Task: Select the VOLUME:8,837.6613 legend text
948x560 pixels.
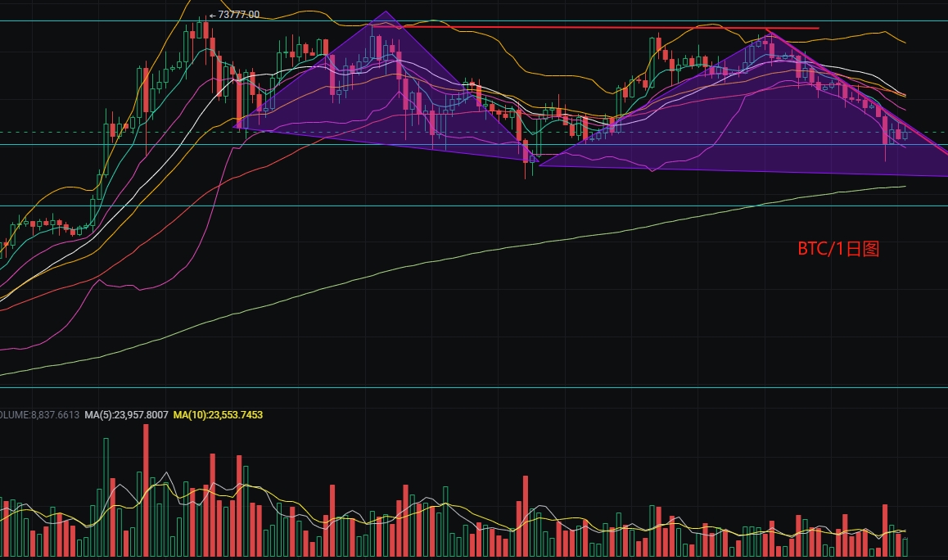Action: click(38, 416)
